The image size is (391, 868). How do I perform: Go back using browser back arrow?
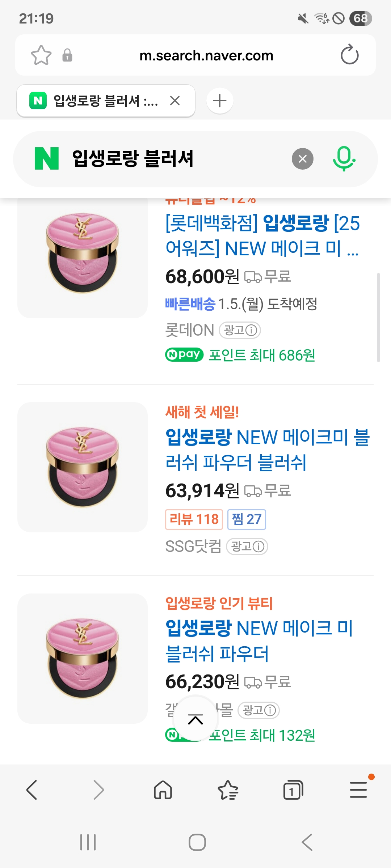click(32, 790)
